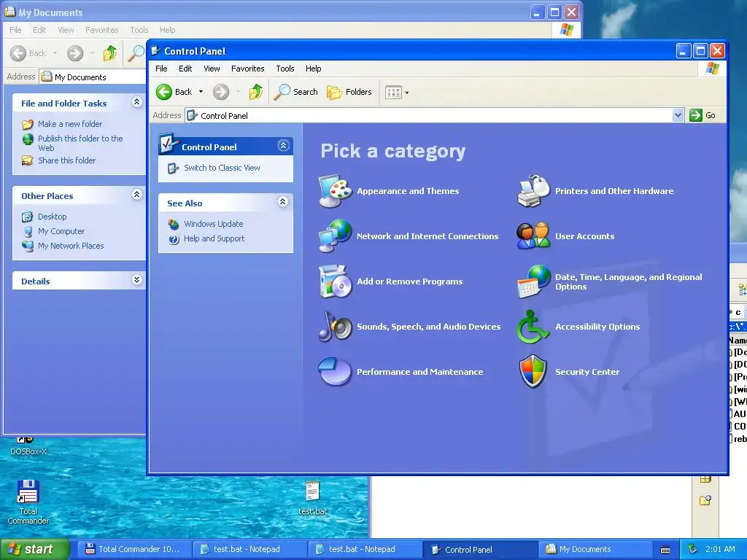Collapse the See Also section
747x560 pixels.
pos(282,202)
